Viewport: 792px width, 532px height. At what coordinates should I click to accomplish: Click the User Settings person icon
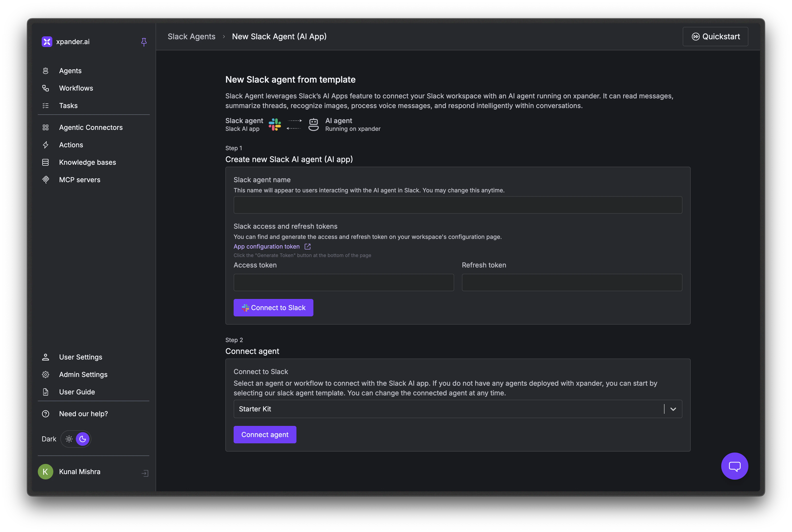pyautogui.click(x=46, y=357)
